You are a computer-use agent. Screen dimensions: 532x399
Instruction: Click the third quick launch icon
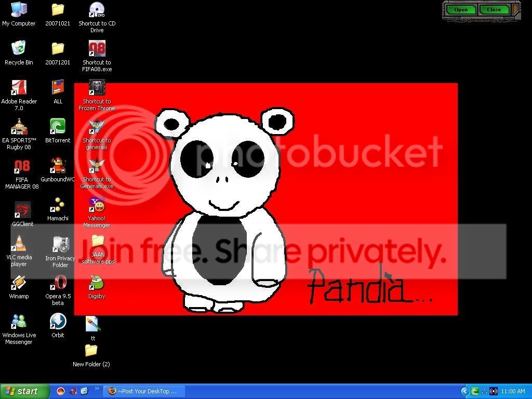point(84,391)
